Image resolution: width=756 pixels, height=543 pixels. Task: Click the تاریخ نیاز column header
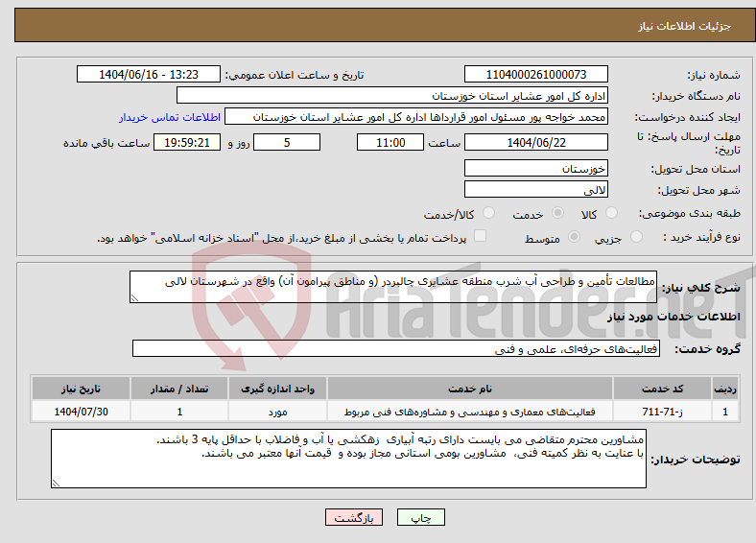(x=81, y=389)
